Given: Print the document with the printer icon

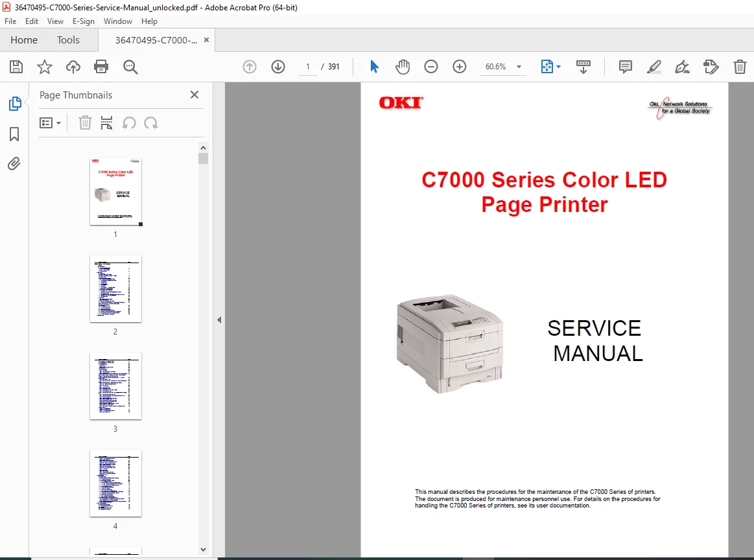Looking at the screenshot, I should [101, 67].
